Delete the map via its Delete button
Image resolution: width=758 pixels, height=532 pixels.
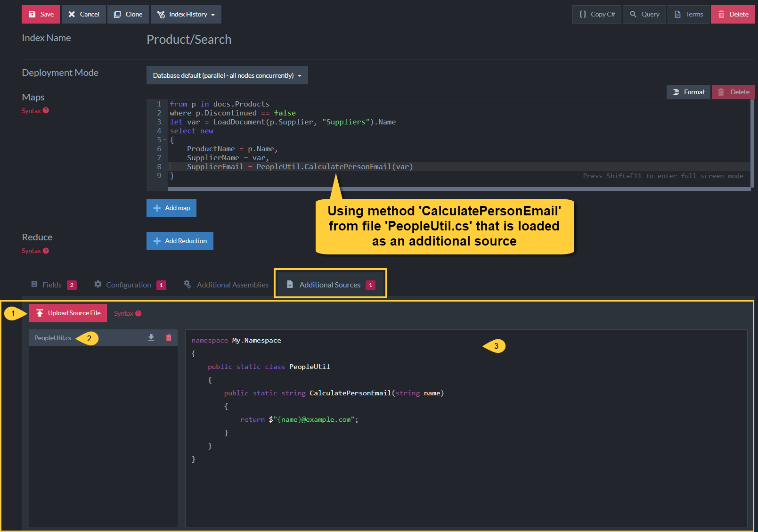coord(734,92)
